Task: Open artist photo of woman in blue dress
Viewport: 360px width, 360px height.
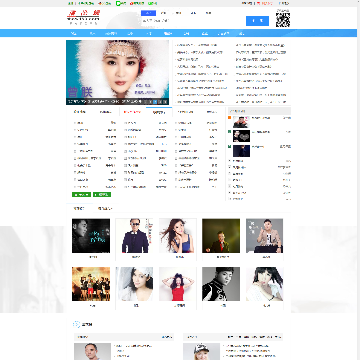Action: pyautogui.click(x=178, y=236)
